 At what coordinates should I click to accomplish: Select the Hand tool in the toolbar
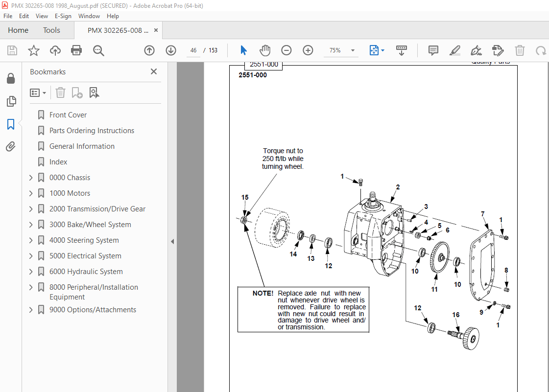click(x=265, y=50)
